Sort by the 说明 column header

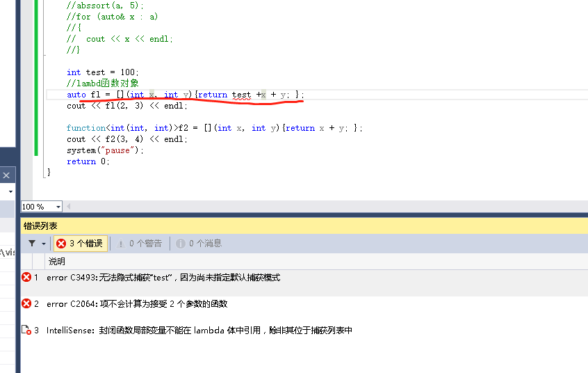pos(56,261)
